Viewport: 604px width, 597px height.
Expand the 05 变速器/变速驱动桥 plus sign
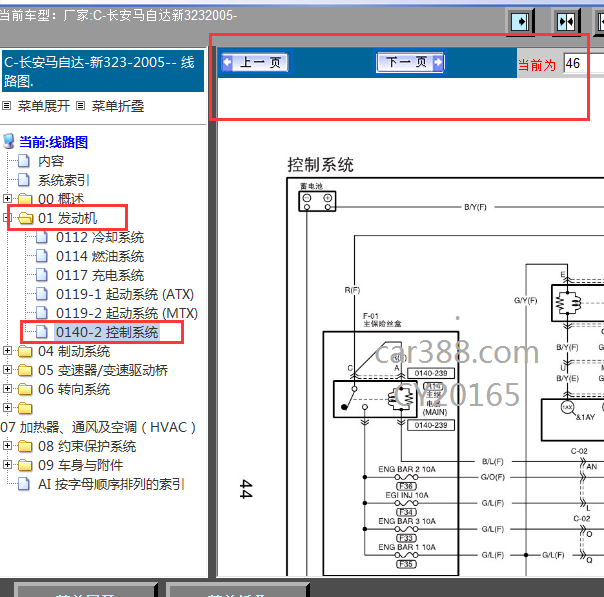coord(7,370)
